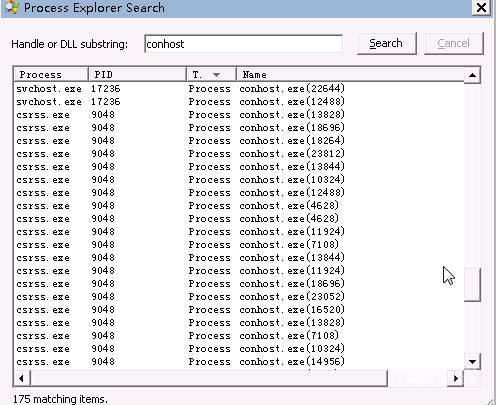Click the Process Explorer title bar icon
The image size is (496, 405).
click(12, 7)
